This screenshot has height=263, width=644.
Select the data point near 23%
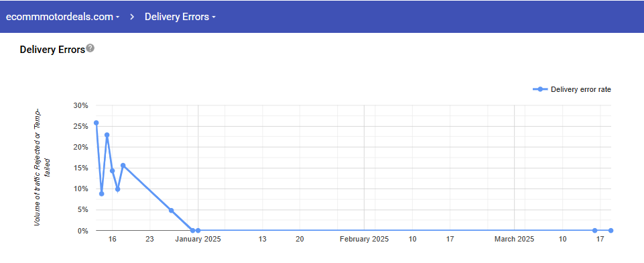[107, 135]
